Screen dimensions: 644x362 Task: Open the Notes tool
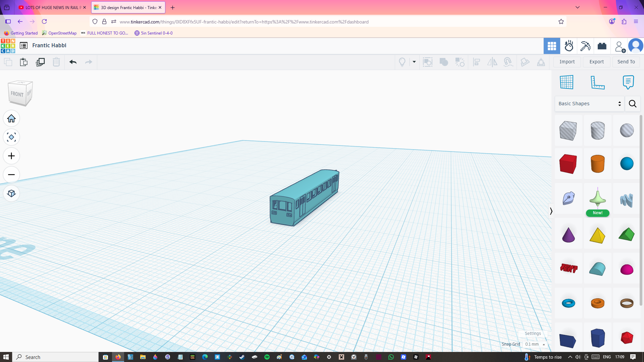628,82
